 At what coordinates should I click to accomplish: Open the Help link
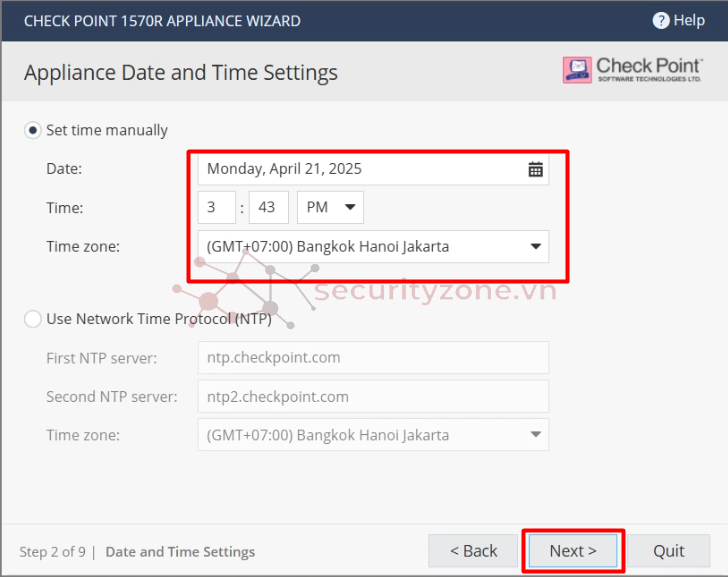pyautogui.click(x=678, y=20)
